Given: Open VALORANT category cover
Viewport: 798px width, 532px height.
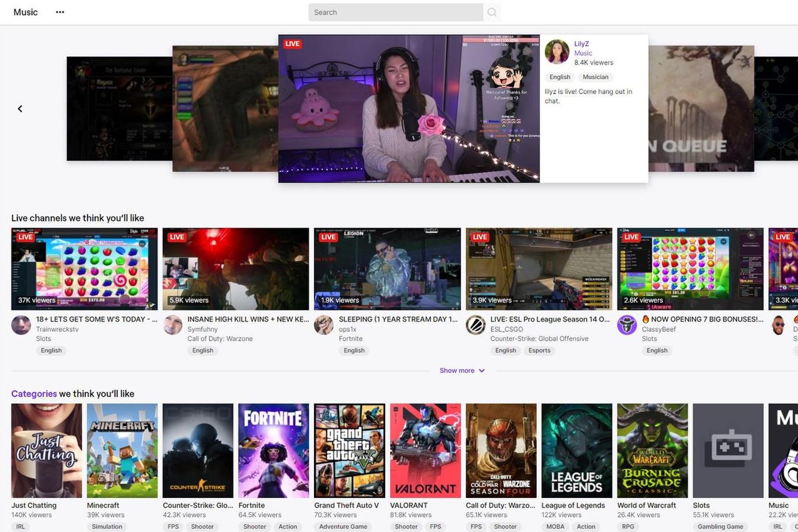Looking at the screenshot, I should tap(425, 451).
